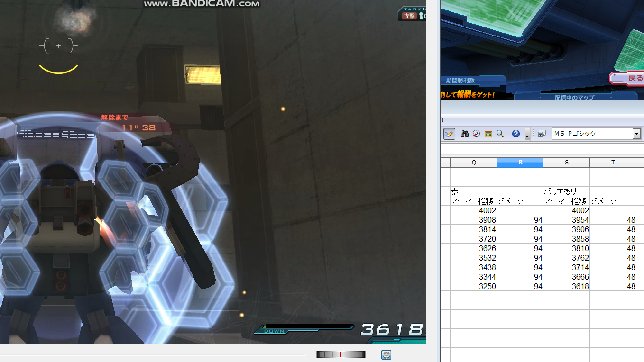Adjust the jog slider with red marker
The height and width of the screenshot is (362, 644).
(340, 354)
